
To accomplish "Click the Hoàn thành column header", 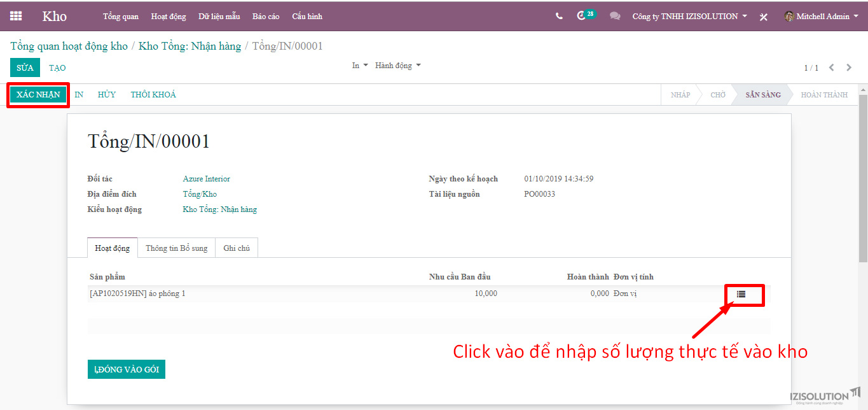I will [x=588, y=277].
